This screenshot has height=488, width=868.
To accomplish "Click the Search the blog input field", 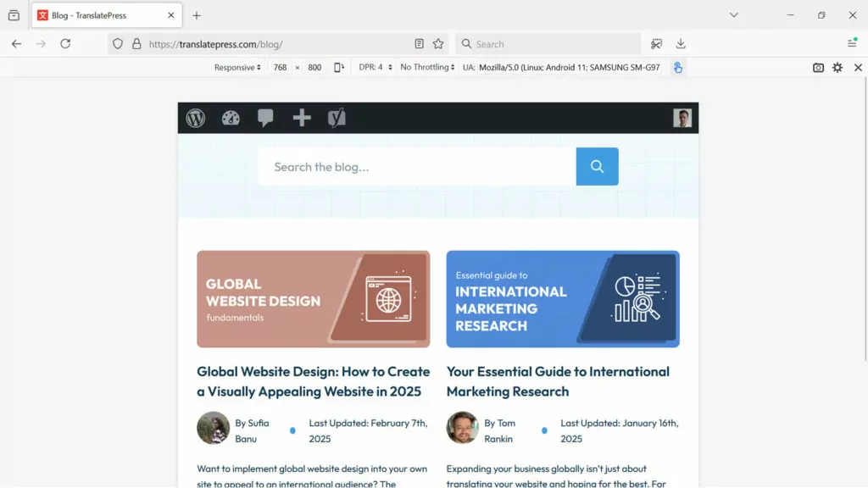I will coord(417,167).
